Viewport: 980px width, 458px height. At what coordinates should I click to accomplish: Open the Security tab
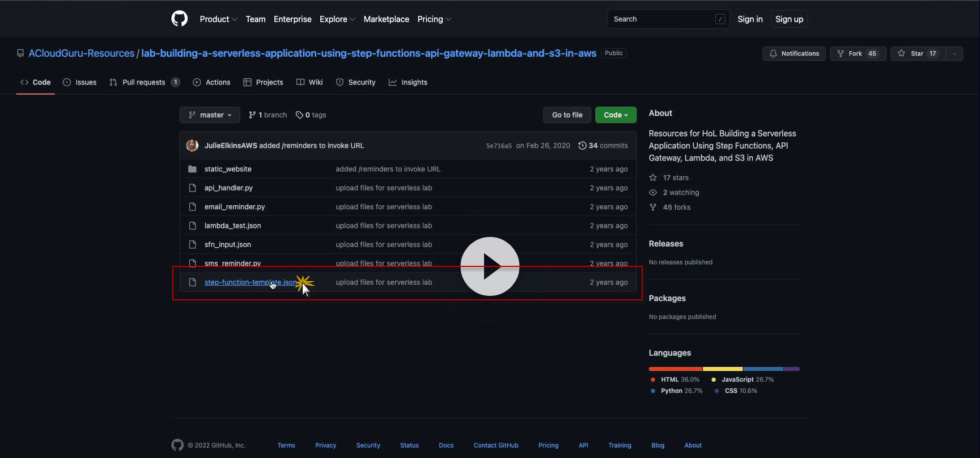point(355,82)
